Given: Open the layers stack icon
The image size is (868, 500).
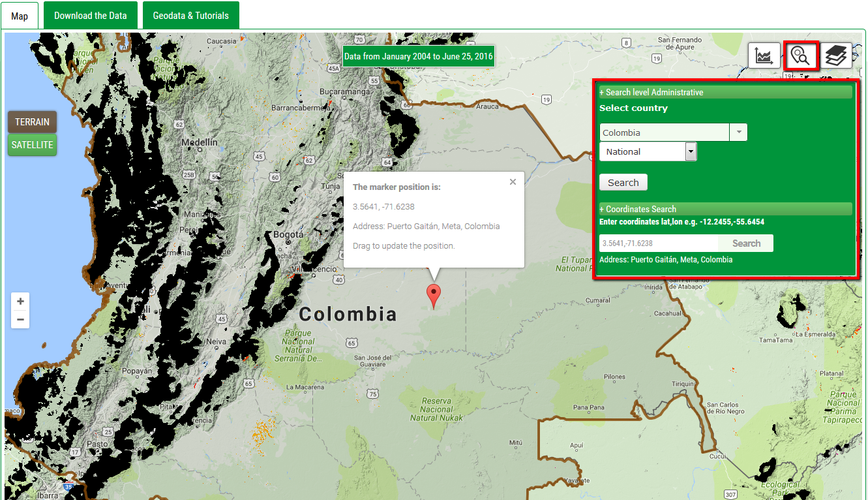Looking at the screenshot, I should (836, 55).
